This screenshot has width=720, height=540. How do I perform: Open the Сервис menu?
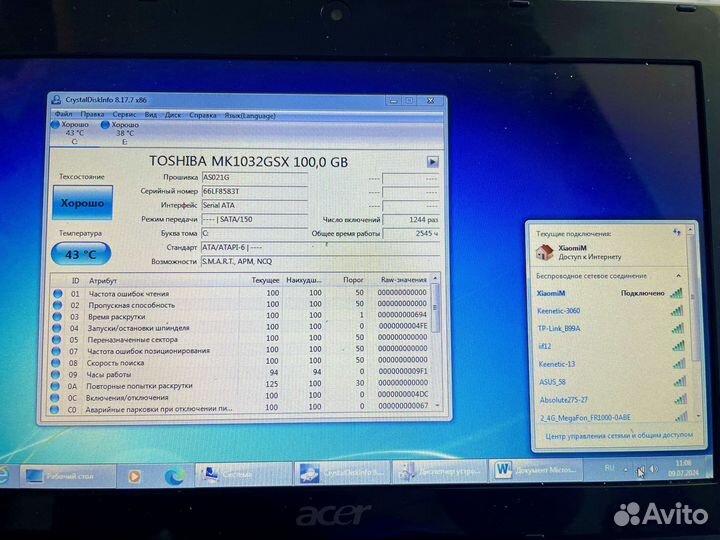124,115
